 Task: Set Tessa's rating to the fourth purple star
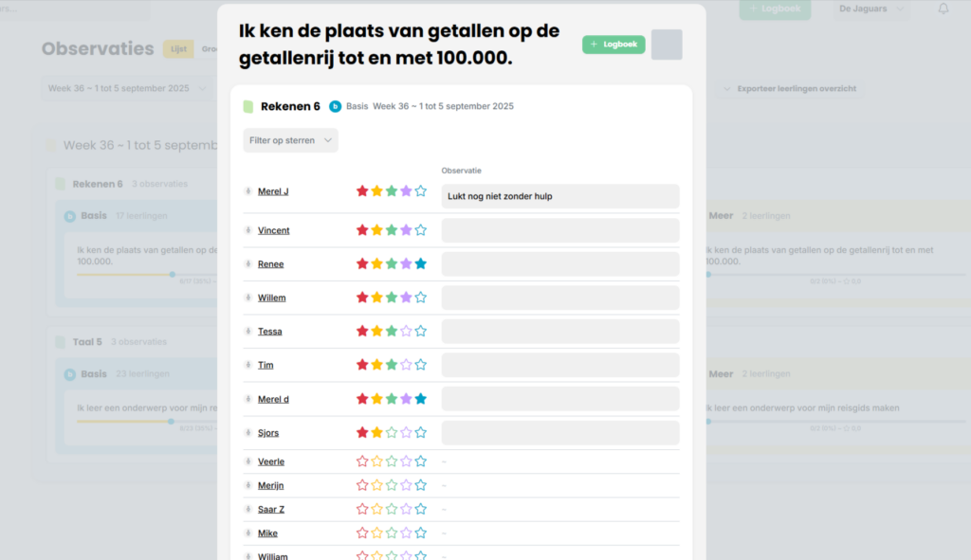[406, 332]
